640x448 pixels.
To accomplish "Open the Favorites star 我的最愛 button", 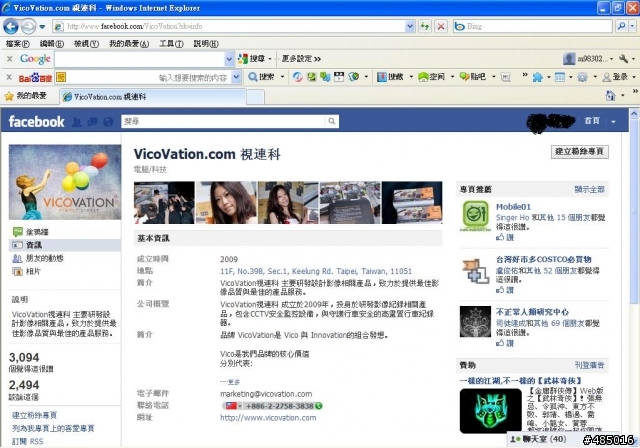I will coord(25,96).
